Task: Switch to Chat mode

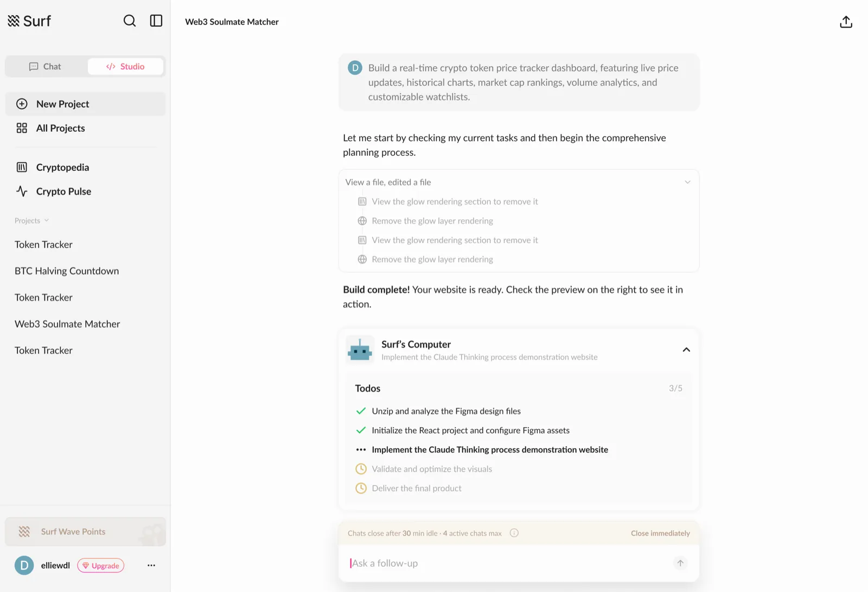Action: (x=46, y=66)
